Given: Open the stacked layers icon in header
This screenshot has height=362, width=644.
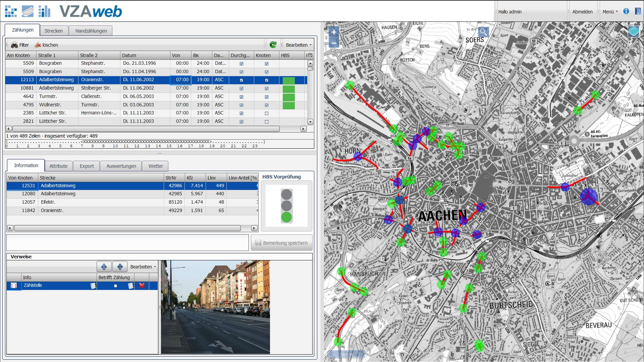Looking at the screenshot, I should point(28,11).
